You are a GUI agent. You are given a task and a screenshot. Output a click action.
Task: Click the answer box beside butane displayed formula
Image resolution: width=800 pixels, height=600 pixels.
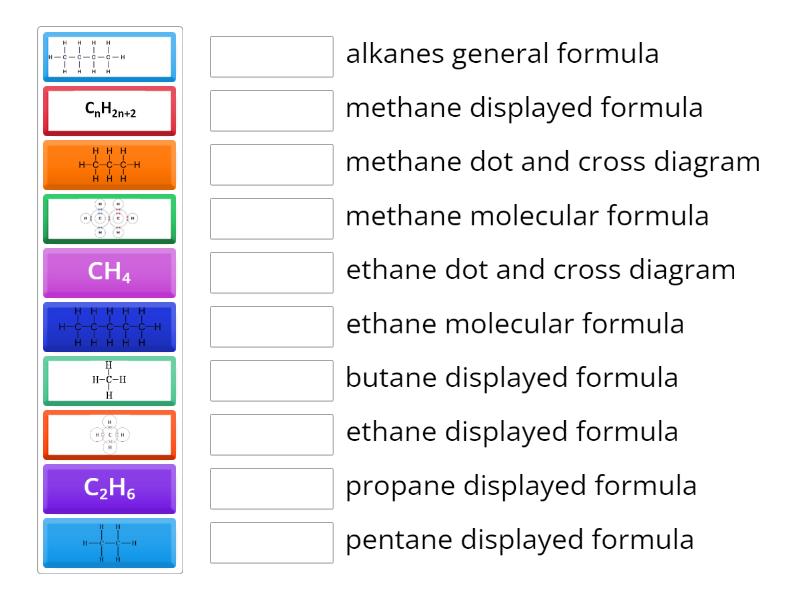click(x=271, y=380)
